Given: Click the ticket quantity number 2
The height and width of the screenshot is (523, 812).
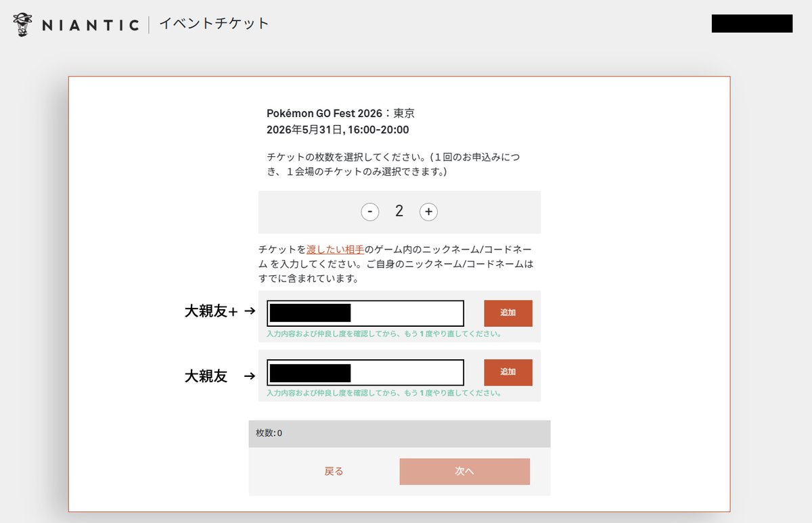Looking at the screenshot, I should coord(399,211).
